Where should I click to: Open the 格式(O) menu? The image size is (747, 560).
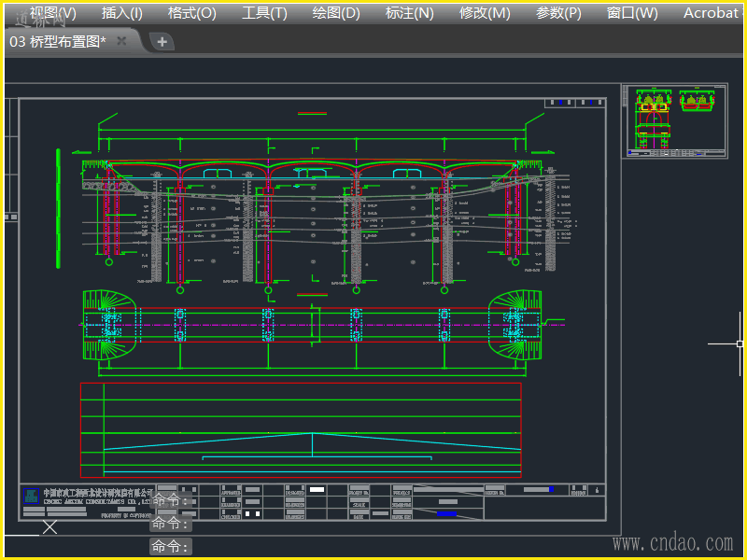(x=191, y=13)
